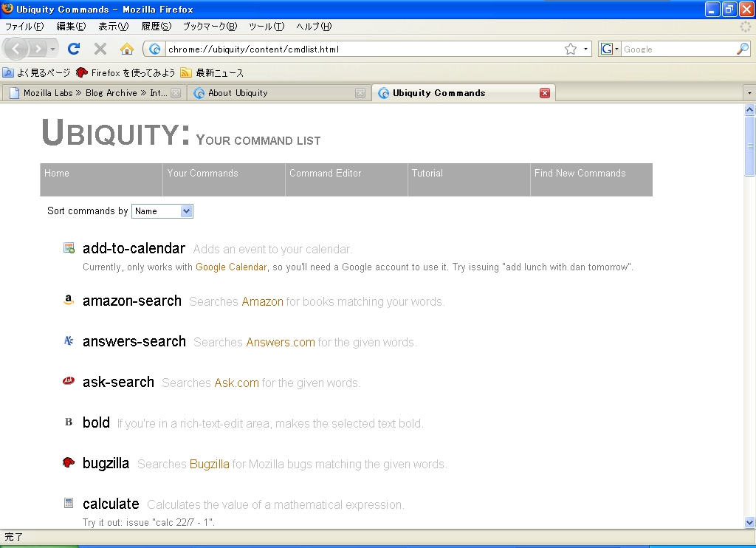Open the ブックマーク(B) menu

click(210, 27)
